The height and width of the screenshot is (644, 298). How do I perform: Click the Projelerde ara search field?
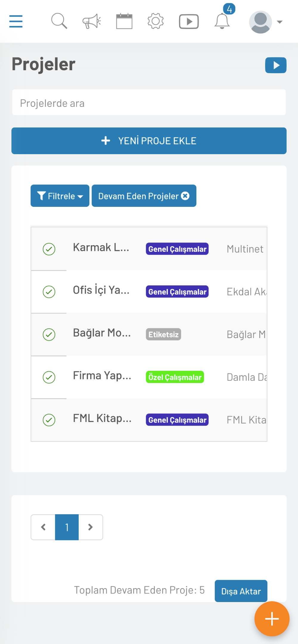149,102
